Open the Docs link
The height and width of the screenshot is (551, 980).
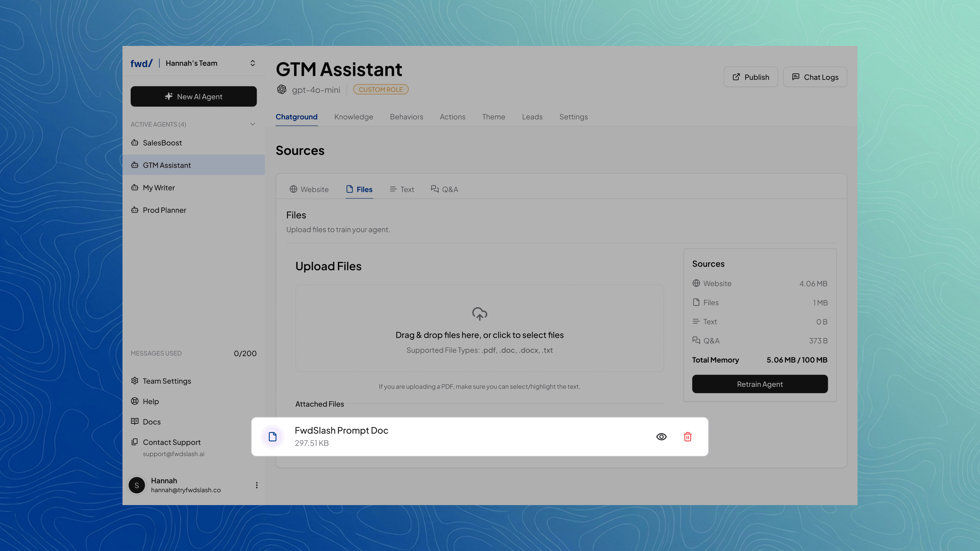click(x=152, y=421)
